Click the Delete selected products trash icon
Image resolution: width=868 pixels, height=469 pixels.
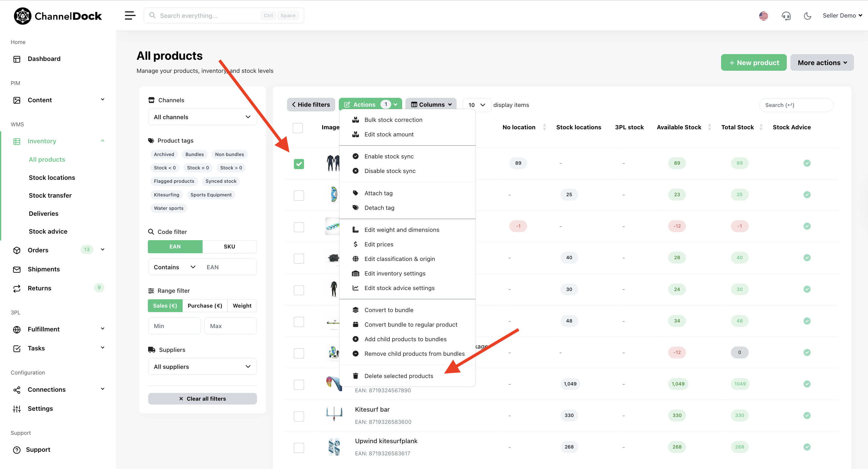click(x=355, y=376)
